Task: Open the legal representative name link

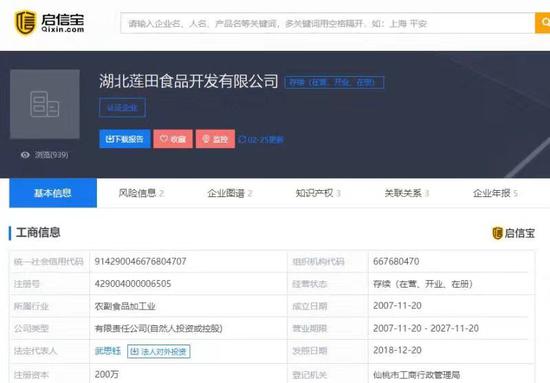Action: 108,351
